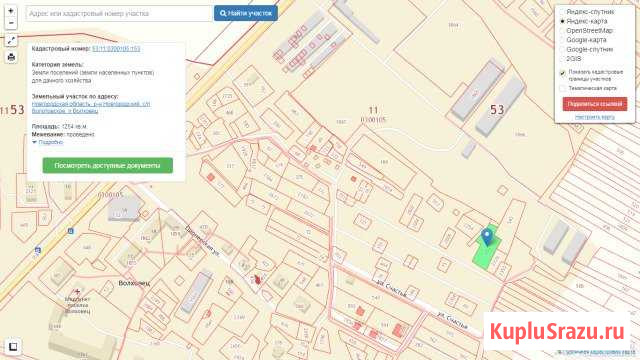Screen dimensions: 640x360
Task: Print the map with the printer icon
Action: (x=11, y=57)
